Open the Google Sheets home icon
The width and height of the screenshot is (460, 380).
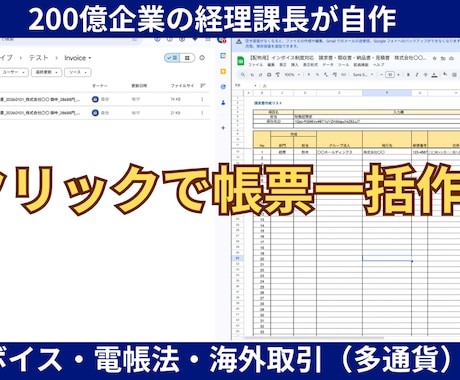pos(240,61)
